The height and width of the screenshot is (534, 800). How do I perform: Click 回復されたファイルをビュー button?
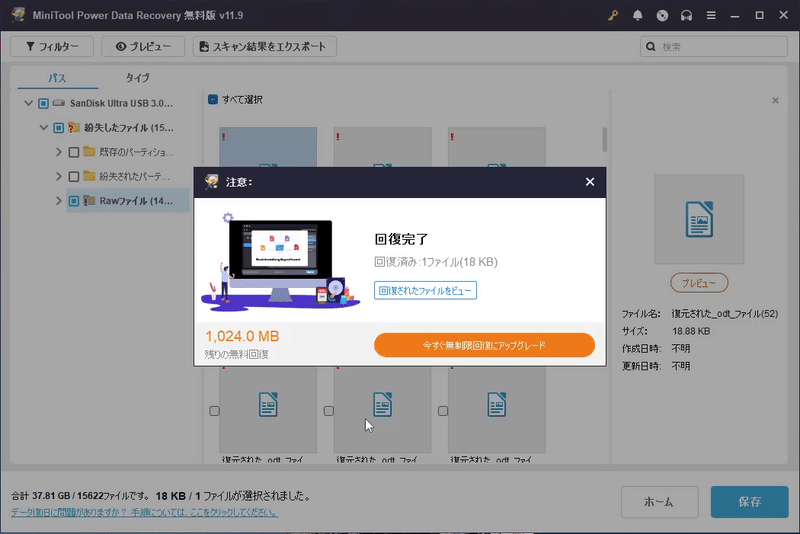(x=426, y=290)
